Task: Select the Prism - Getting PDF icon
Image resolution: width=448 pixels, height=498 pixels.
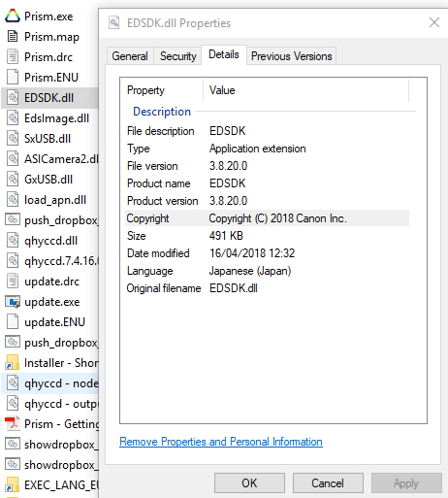Action: (x=13, y=424)
